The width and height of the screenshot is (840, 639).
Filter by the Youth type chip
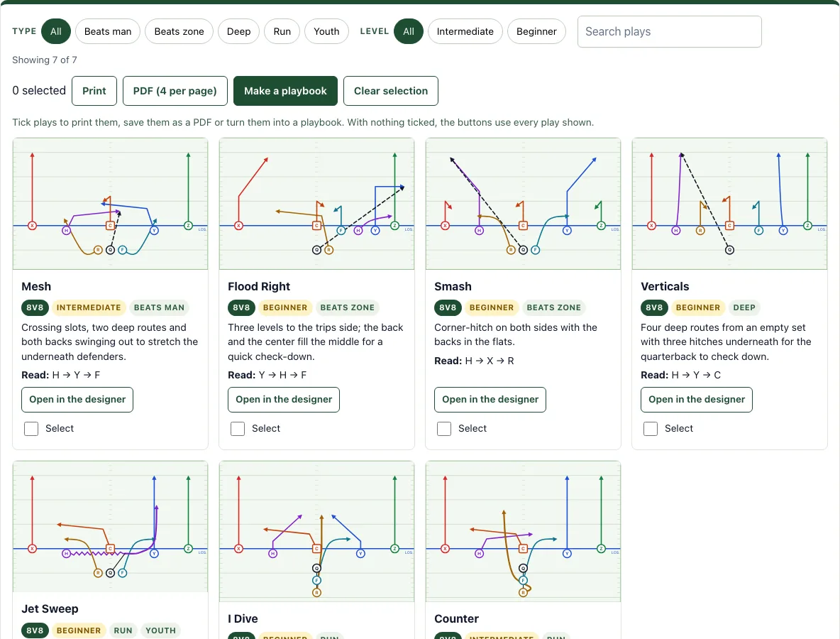[x=326, y=32]
